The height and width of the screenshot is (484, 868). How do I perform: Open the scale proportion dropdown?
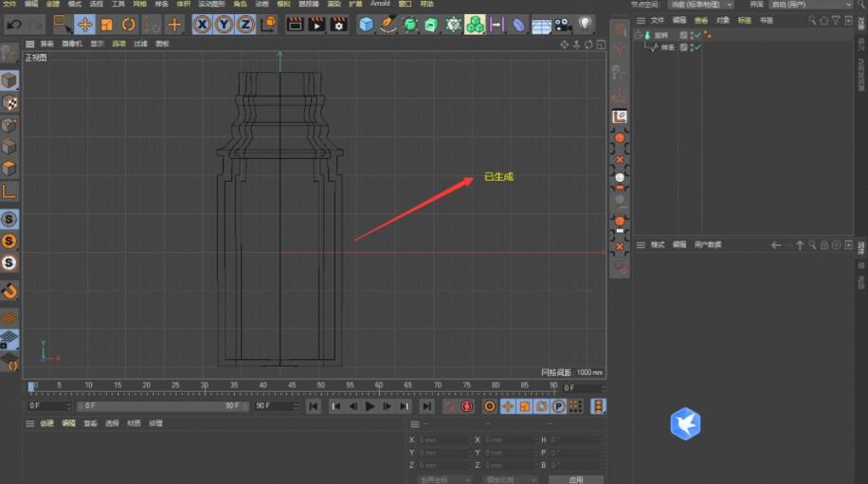tap(510, 479)
